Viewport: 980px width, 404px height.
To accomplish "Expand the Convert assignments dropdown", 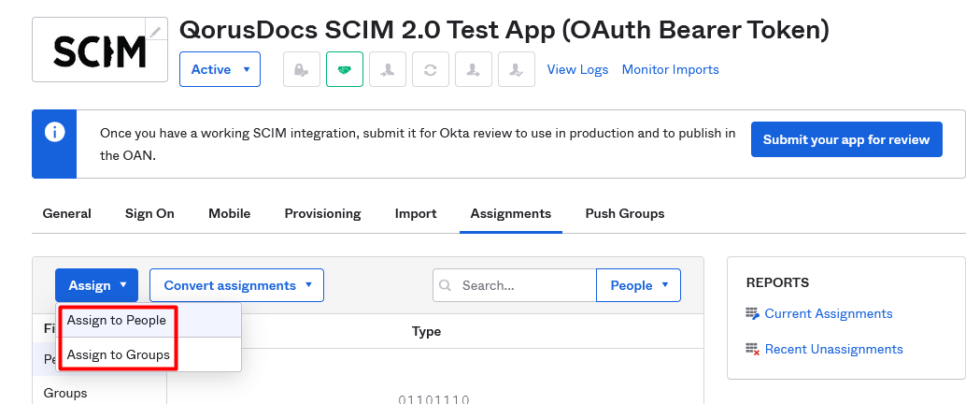I will [x=237, y=285].
